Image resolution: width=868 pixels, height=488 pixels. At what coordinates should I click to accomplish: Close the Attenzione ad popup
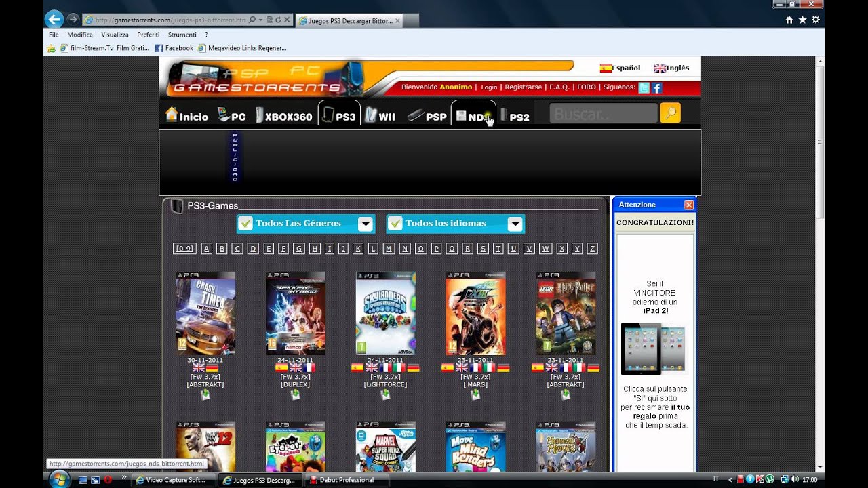coord(689,205)
